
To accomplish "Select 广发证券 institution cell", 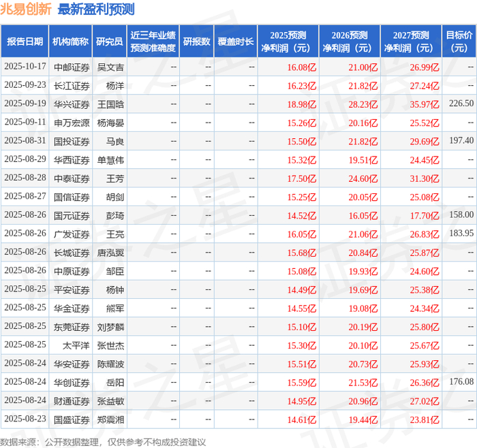I will click(72, 234).
